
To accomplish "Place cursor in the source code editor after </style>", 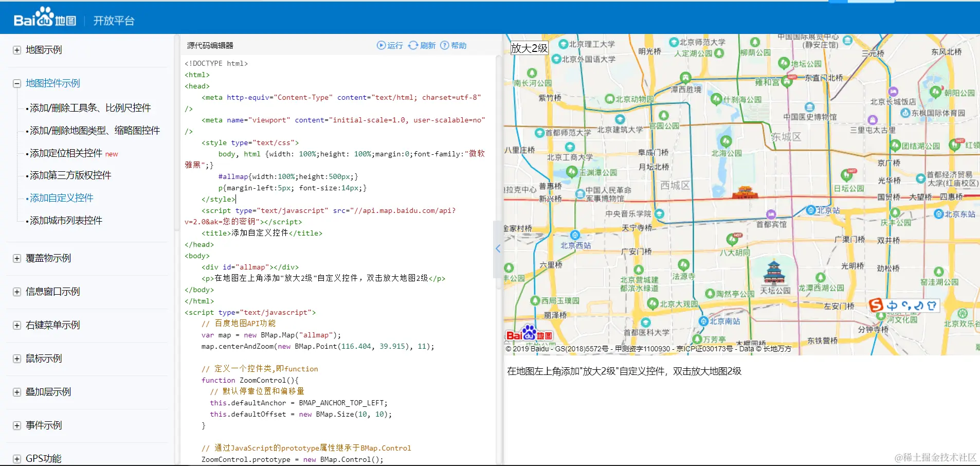I will pos(236,200).
